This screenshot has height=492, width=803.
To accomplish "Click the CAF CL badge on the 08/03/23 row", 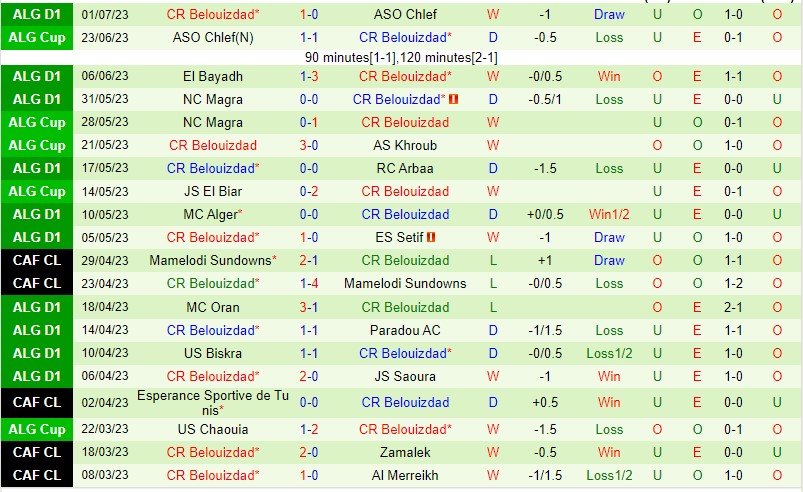I will pyautogui.click(x=36, y=475).
